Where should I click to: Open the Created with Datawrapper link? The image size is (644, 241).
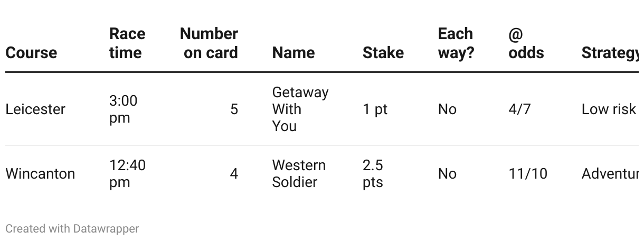[x=72, y=229]
